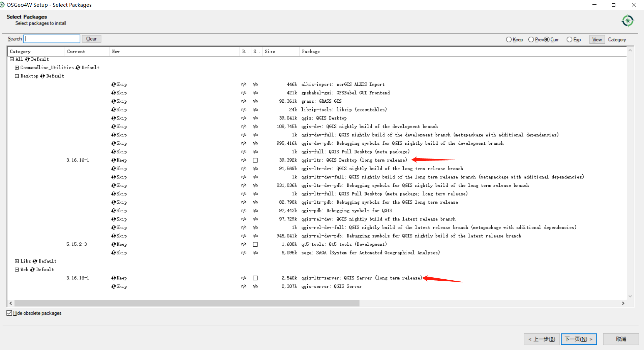
Task: Select the Exp radio button
Action: pos(569,40)
